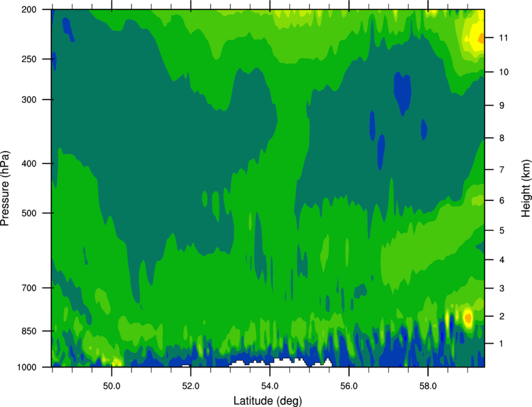Click the 'Pressure (hPa)' axis title
This screenshot has height=407, width=532.
tap(5, 188)
